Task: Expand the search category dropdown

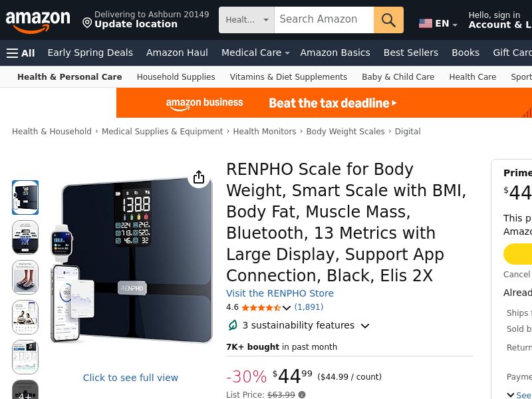Action: click(x=265, y=19)
